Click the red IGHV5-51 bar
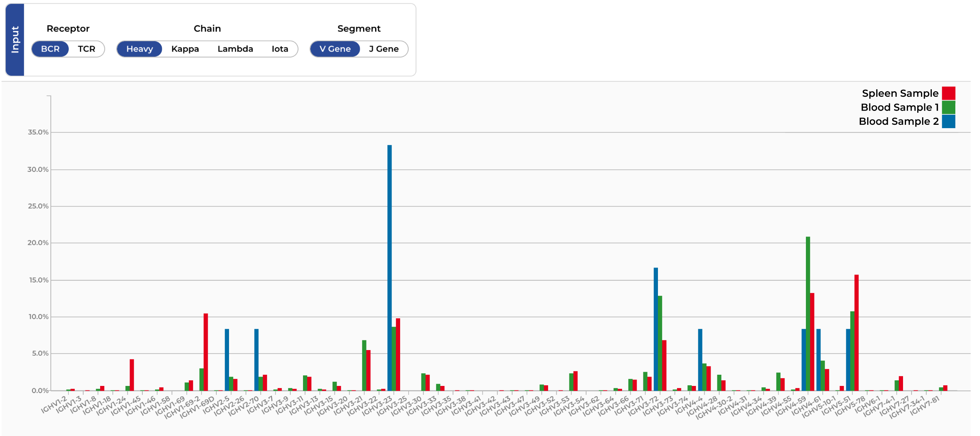Image resolution: width=980 pixels, height=436 pixels. click(856, 333)
